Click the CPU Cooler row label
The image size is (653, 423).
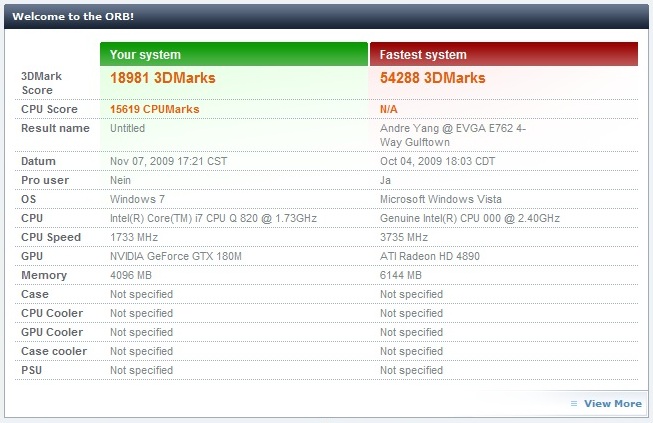(x=52, y=313)
